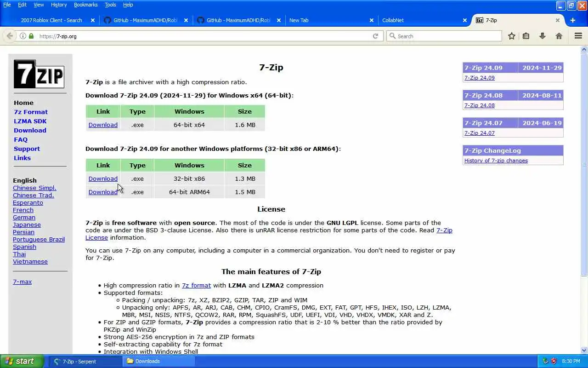
Task: Click the 7-Zip logo image
Action: tap(39, 74)
